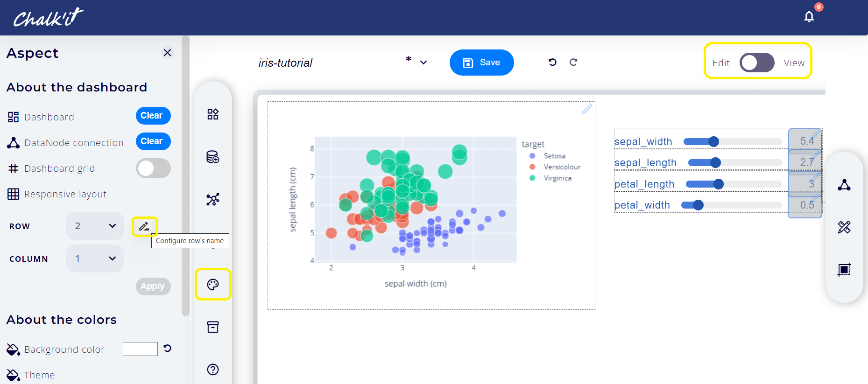Reset the background color
This screenshot has width=868, height=384.
tap(168, 348)
